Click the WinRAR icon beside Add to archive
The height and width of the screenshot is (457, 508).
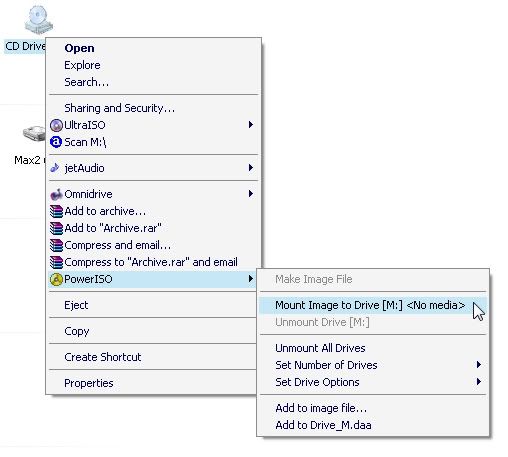pos(56,211)
